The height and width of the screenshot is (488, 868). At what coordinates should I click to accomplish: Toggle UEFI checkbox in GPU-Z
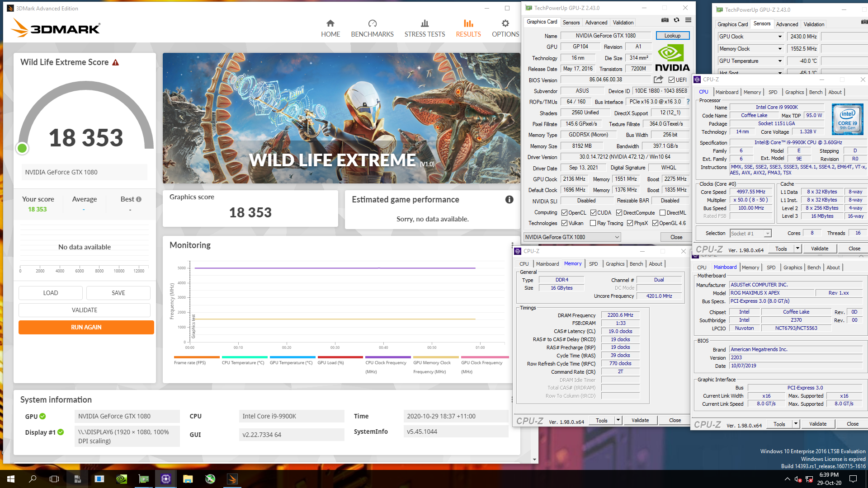[671, 80]
